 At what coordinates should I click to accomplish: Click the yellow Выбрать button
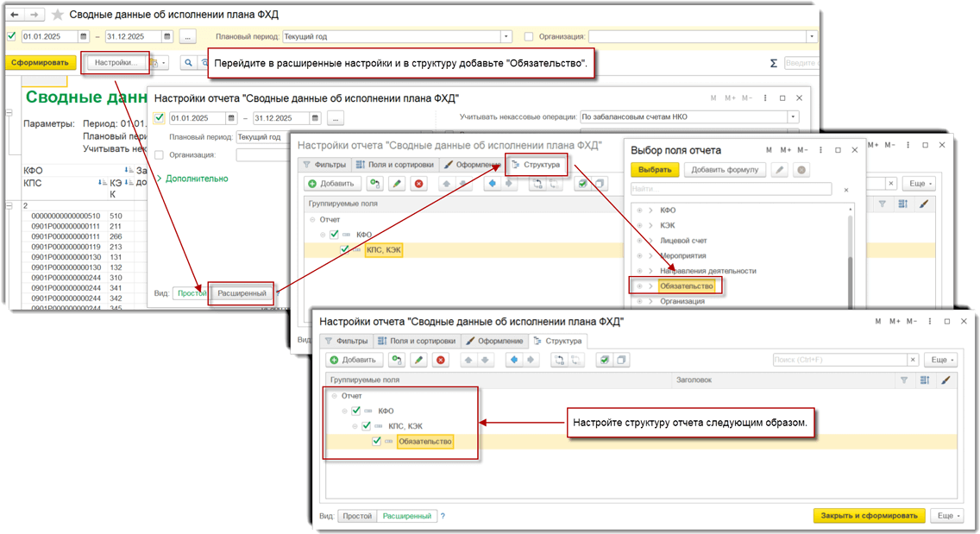655,170
